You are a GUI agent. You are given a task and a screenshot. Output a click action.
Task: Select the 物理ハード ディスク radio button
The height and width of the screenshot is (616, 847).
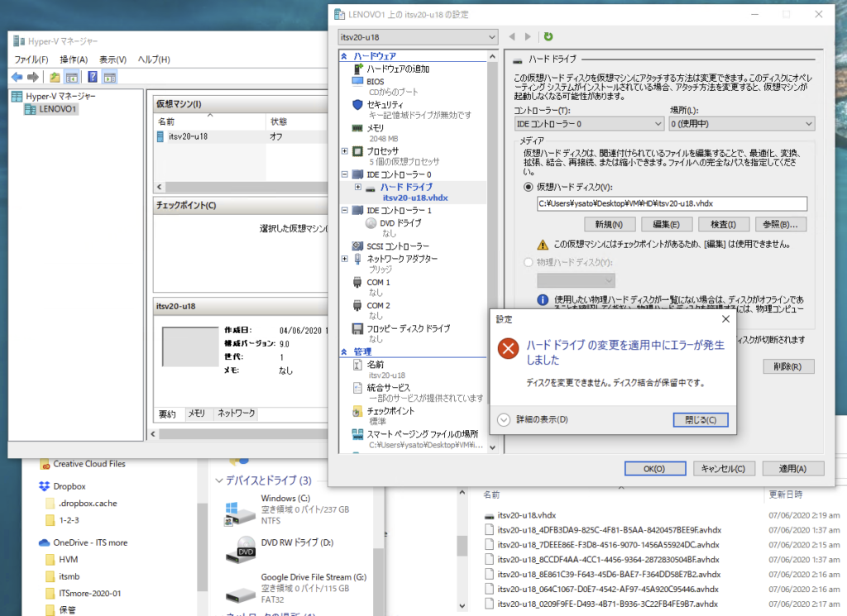(529, 262)
